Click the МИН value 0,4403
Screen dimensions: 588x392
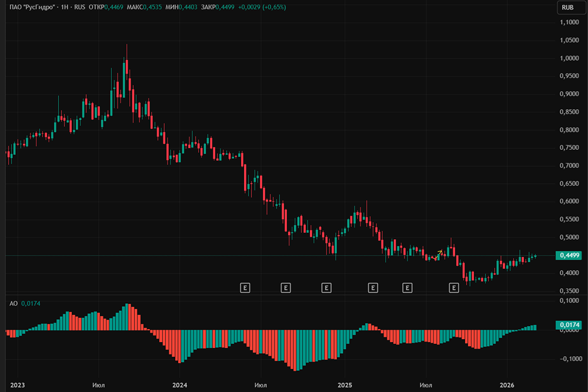pos(188,7)
